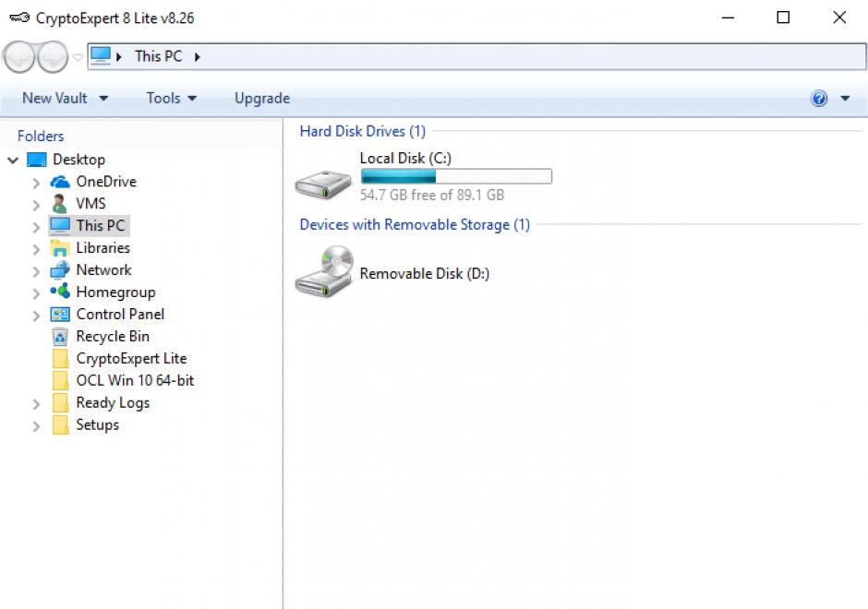868x609 pixels.
Task: Open the Tools menu
Action: pyautogui.click(x=171, y=98)
